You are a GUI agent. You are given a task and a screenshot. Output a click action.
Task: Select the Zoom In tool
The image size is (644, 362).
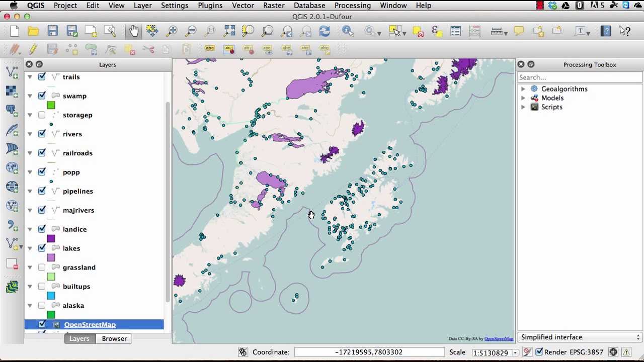[172, 31]
